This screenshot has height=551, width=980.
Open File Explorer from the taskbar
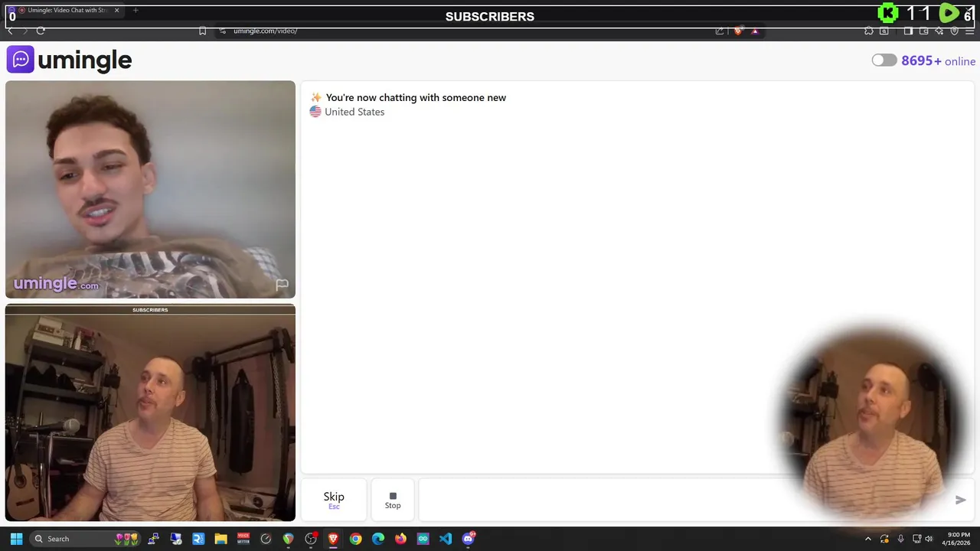(x=220, y=539)
